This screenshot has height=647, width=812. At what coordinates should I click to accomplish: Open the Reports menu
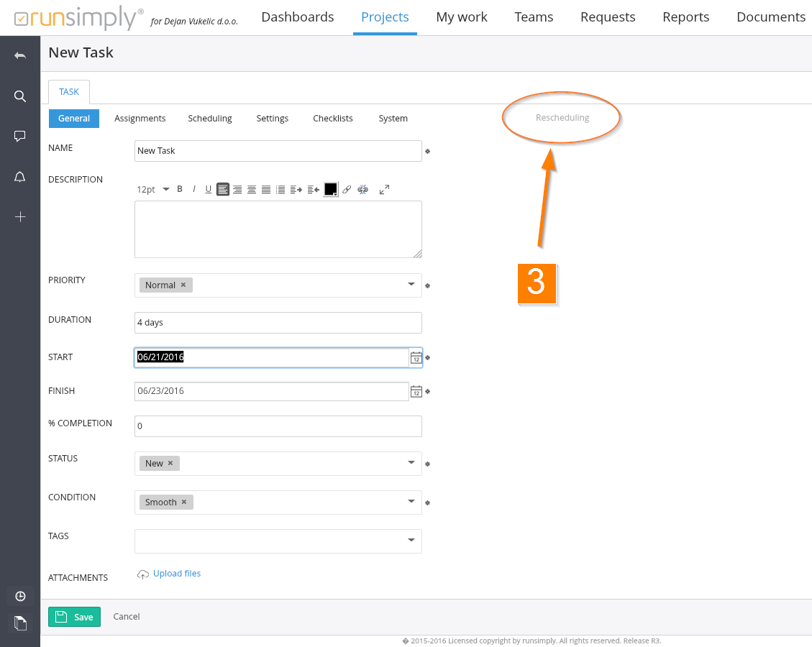(685, 17)
